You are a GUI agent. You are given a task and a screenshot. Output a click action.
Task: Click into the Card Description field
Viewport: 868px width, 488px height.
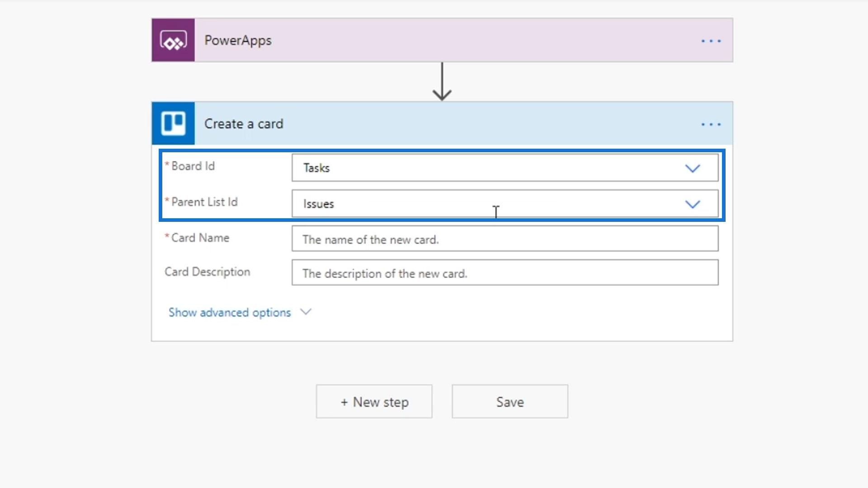[505, 273]
